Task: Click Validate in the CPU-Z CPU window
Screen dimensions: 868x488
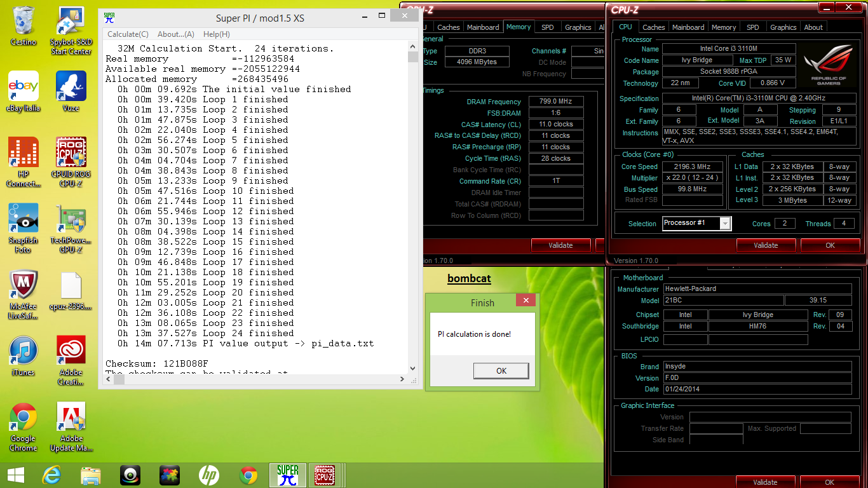Action: tap(766, 245)
